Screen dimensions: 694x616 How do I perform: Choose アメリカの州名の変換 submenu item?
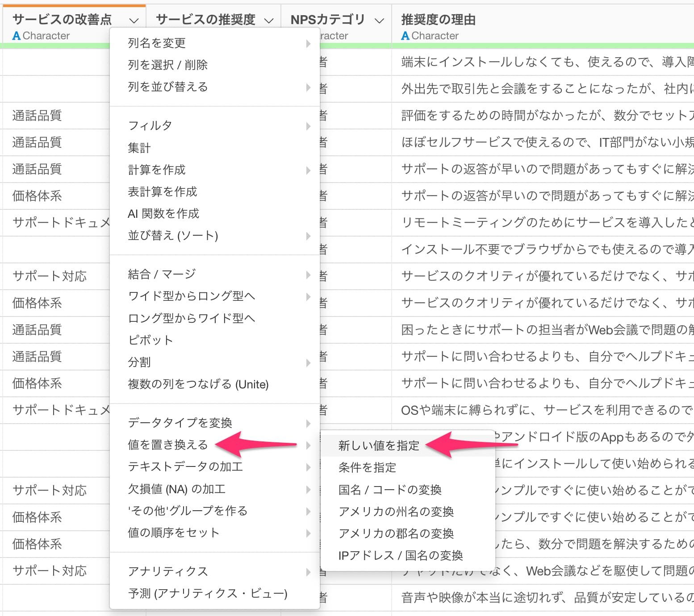(396, 512)
